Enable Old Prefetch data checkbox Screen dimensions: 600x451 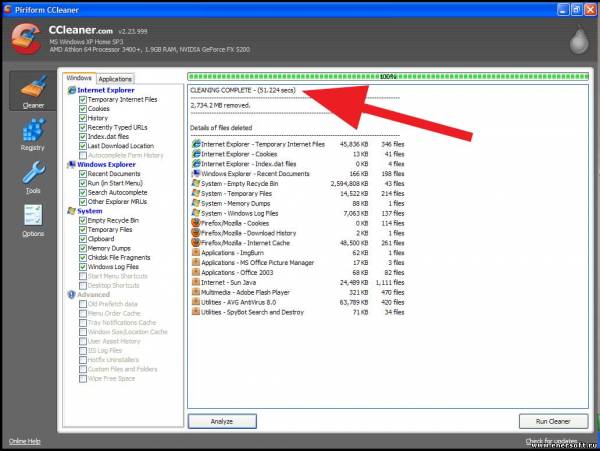coord(83,304)
